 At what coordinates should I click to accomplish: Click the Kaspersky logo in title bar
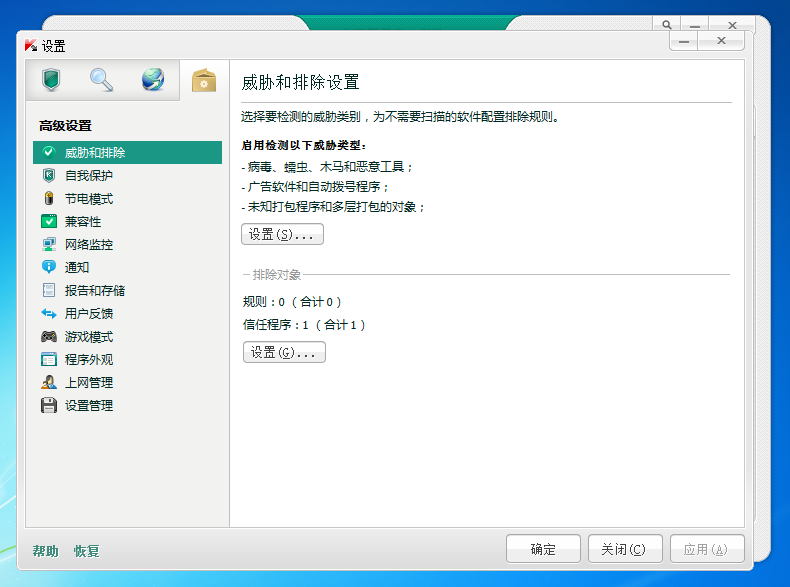coord(31,45)
